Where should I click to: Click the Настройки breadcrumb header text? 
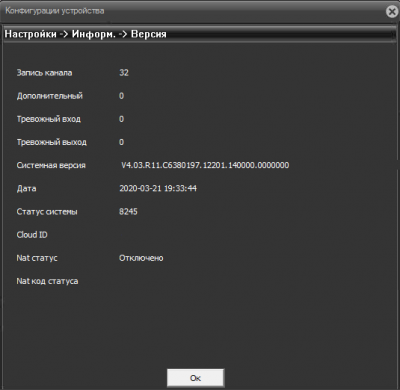[30, 34]
